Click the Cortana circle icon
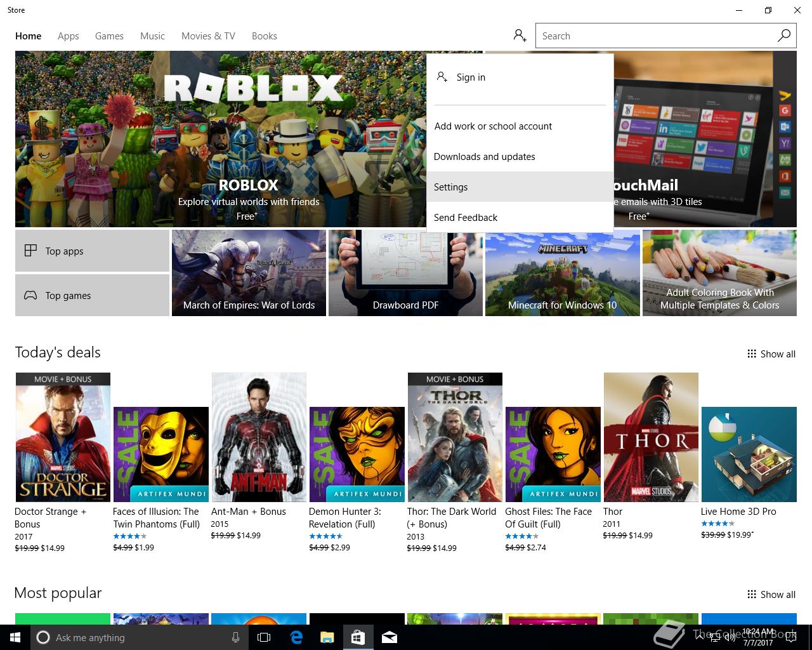Screen dimensions: 812x650 pos(43,637)
